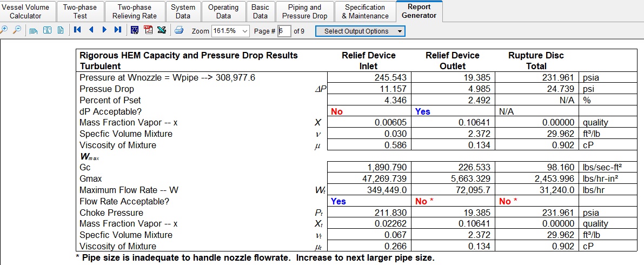
Task: Open the Two-phase Test tab
Action: click(80, 11)
